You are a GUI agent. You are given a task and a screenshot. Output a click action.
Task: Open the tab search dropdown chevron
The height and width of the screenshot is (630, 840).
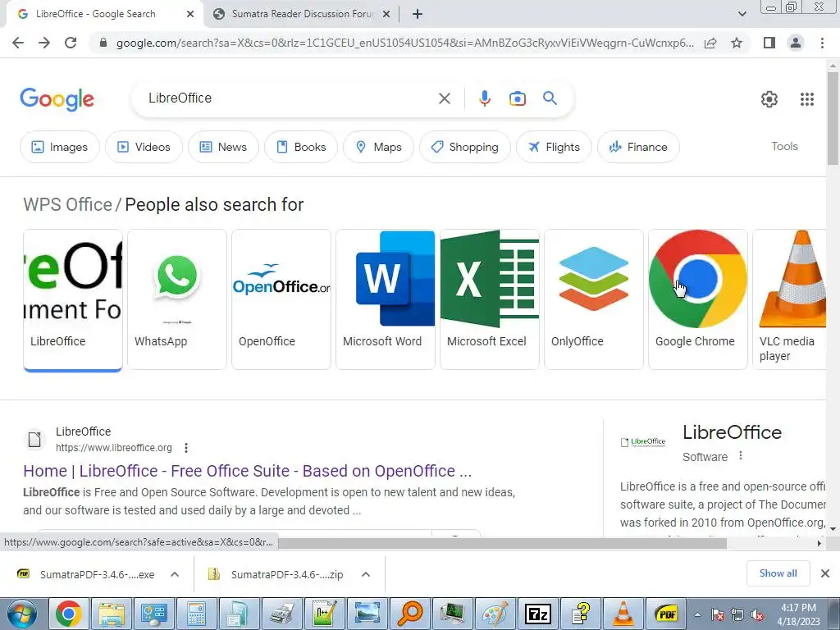click(x=742, y=14)
